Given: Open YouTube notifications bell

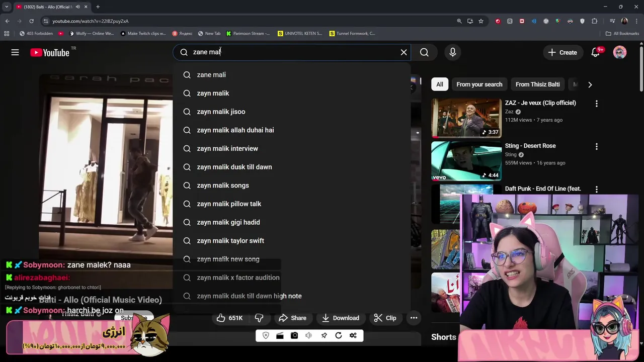Looking at the screenshot, I should click(x=596, y=52).
